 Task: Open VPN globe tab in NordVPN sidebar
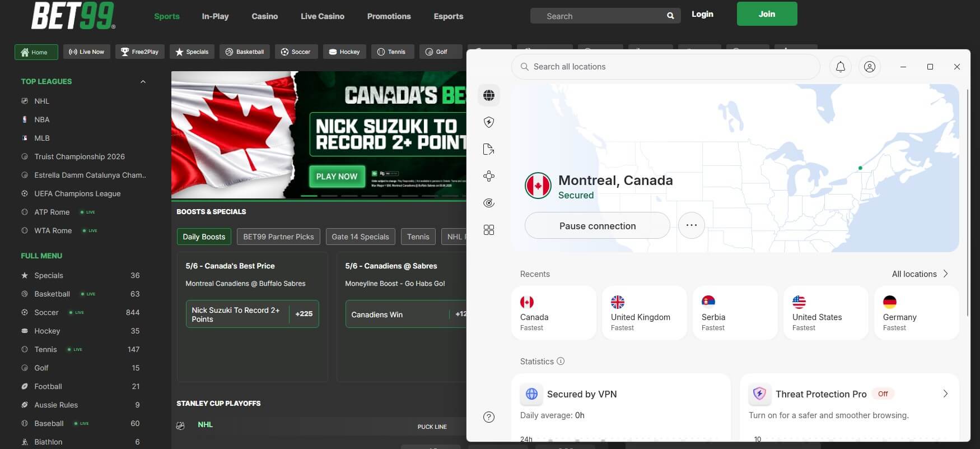point(489,95)
